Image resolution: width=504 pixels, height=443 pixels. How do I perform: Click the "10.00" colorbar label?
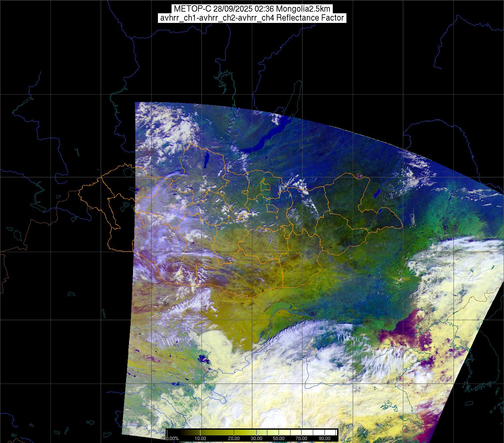click(201, 438)
